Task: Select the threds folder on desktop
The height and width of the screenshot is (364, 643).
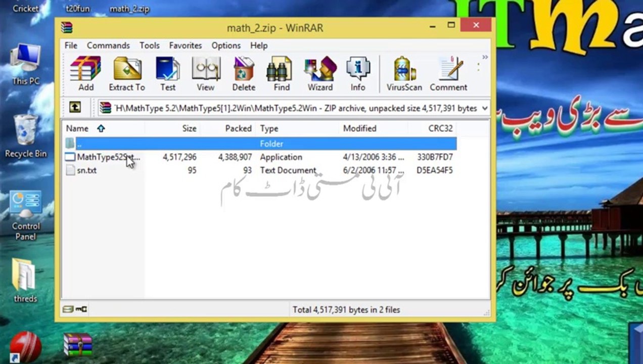Action: pyautogui.click(x=25, y=280)
